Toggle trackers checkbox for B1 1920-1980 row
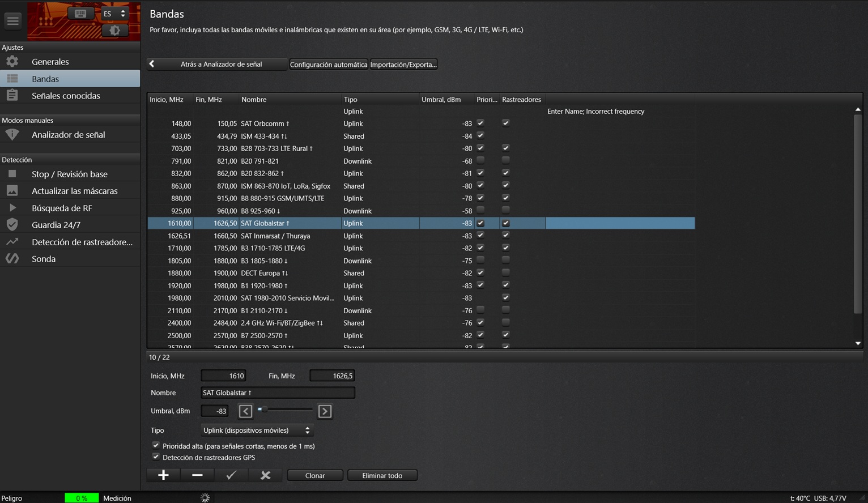This screenshot has width=868, height=503. (x=505, y=285)
